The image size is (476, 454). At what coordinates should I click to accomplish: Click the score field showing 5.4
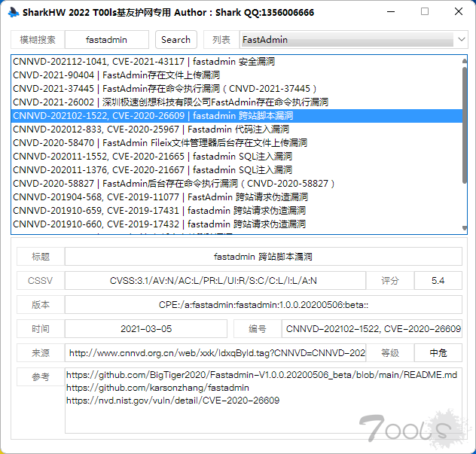coord(438,281)
